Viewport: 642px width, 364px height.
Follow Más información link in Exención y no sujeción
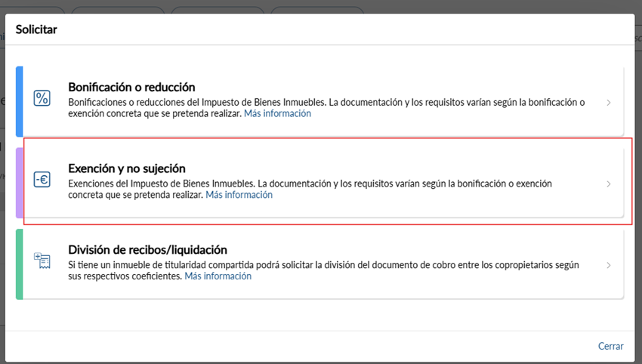point(239,195)
